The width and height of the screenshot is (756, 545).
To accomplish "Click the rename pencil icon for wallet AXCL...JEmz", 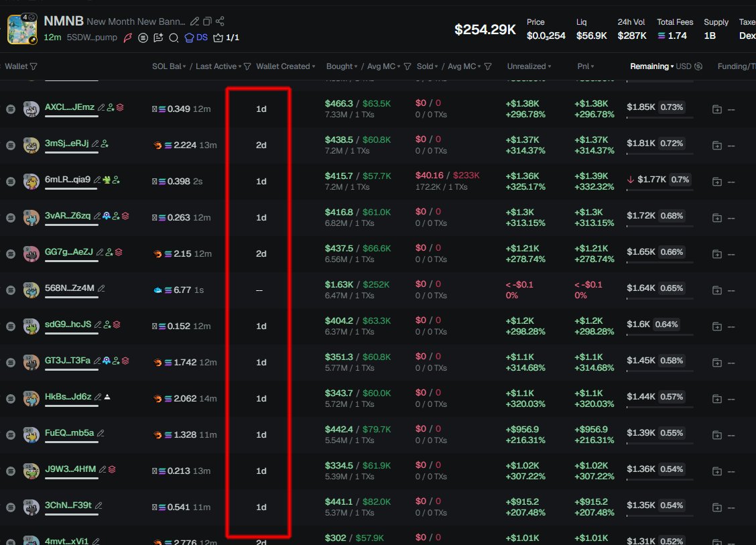I will tap(101, 107).
